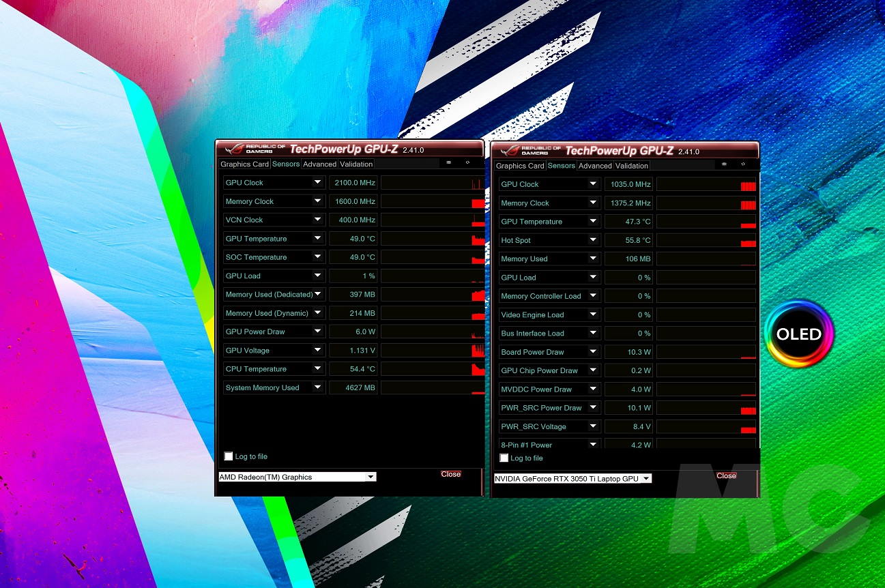The image size is (885, 588).
Task: Open the Board Power Draw dropdown arrow
Action: point(593,352)
